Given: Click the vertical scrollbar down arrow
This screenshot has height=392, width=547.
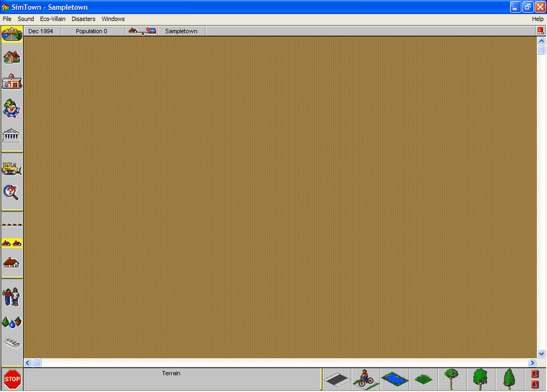Looking at the screenshot, I should [542, 354].
